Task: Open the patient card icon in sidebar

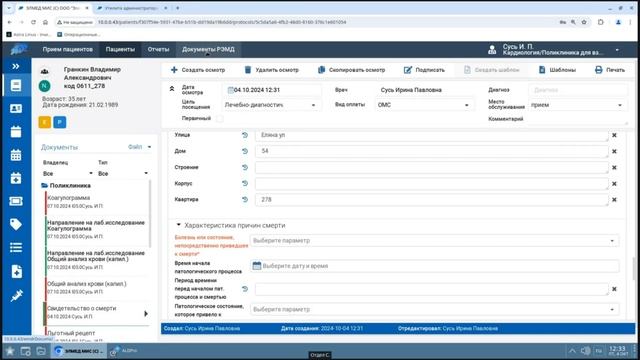Action: (16, 109)
